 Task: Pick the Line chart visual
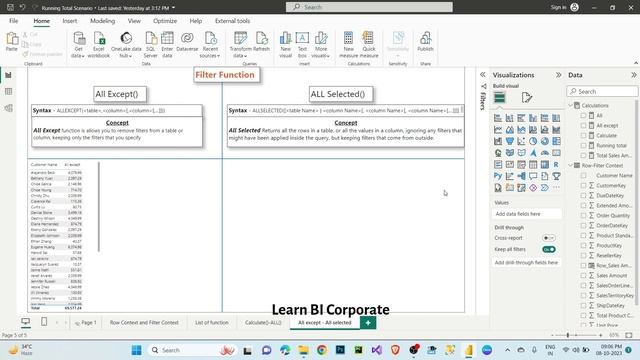coord(498,130)
